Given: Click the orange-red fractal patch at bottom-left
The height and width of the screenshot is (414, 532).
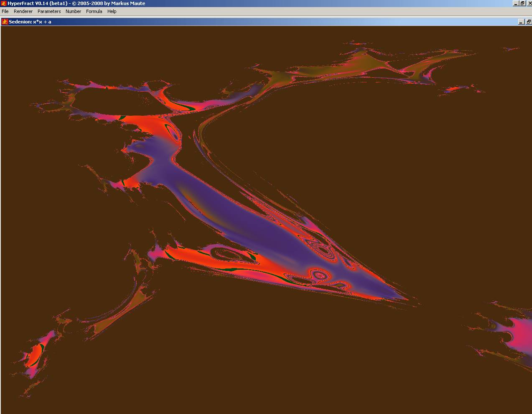Looking at the screenshot, I should (x=34, y=356).
